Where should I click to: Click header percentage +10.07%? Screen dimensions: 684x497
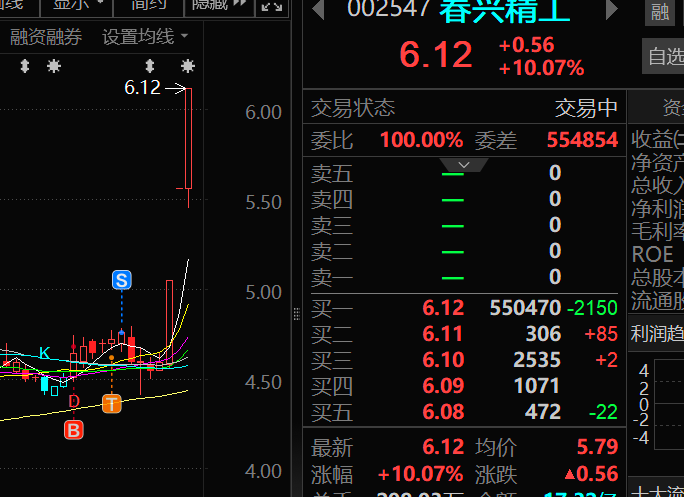click(541, 68)
